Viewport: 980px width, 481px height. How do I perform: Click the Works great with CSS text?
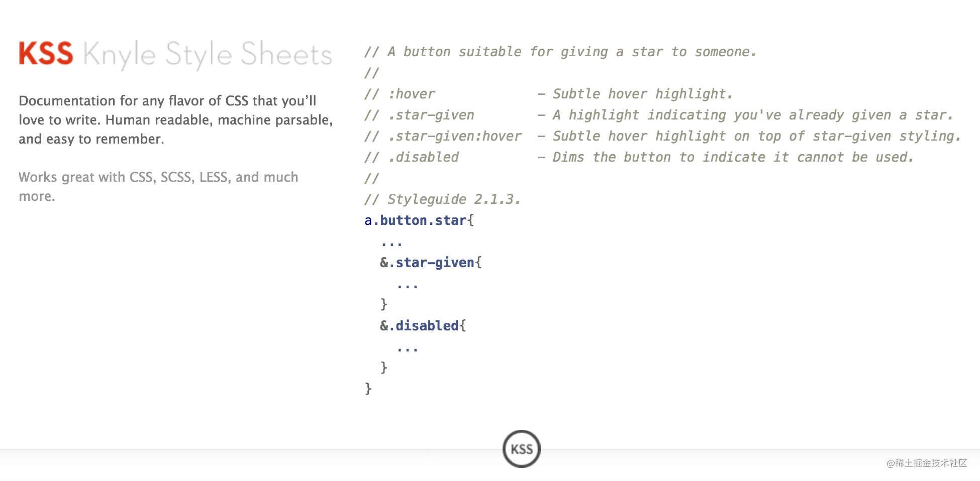(x=158, y=186)
